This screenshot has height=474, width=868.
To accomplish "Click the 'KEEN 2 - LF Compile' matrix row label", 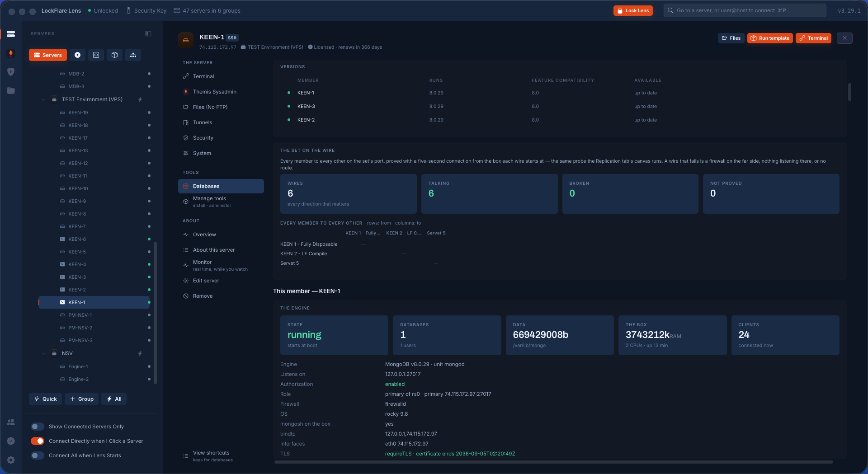I will (303, 253).
